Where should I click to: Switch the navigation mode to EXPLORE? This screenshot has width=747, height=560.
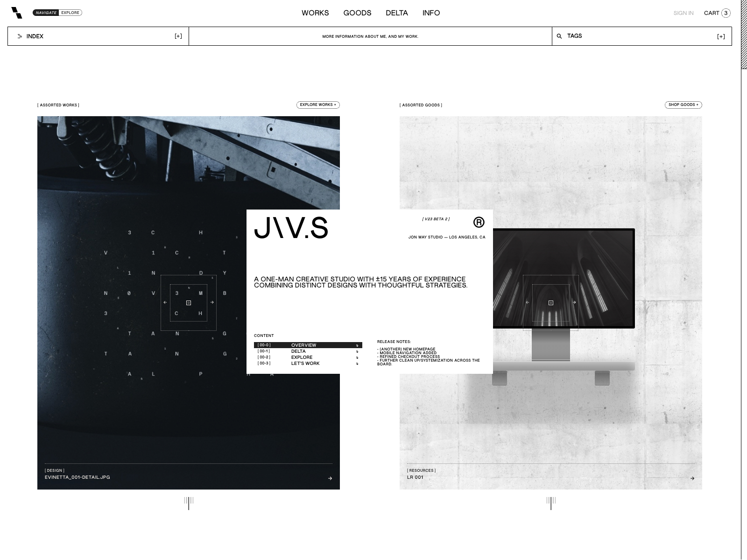pos(70,13)
